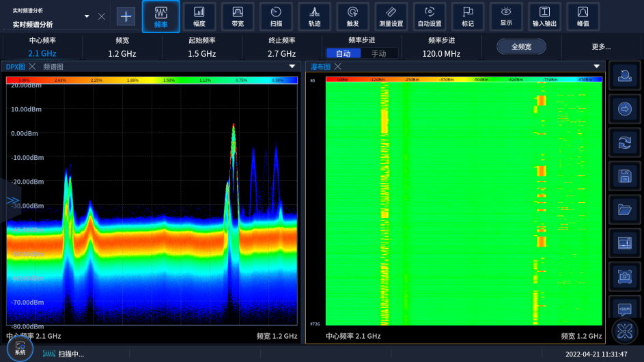The height and width of the screenshot is (362, 644).
Task: Set frequency step to 自动 (Auto)
Action: coord(343,53)
